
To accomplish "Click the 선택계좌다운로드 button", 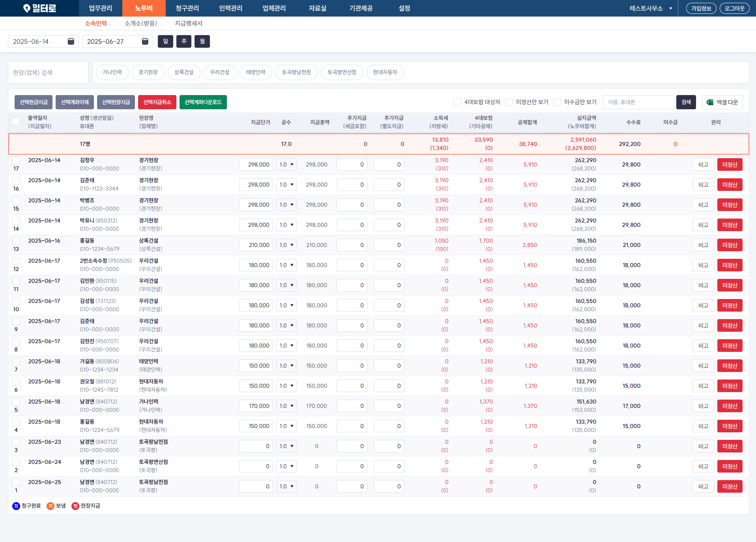I will [203, 102].
